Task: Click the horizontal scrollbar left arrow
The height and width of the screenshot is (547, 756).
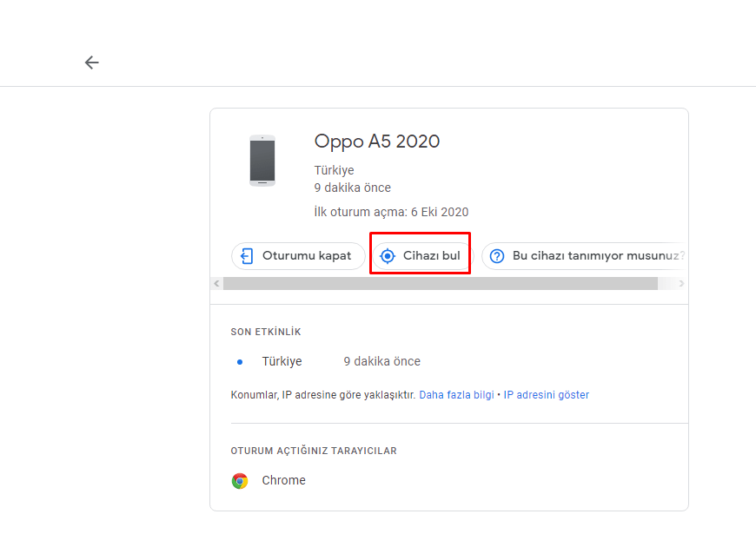Action: (216, 283)
